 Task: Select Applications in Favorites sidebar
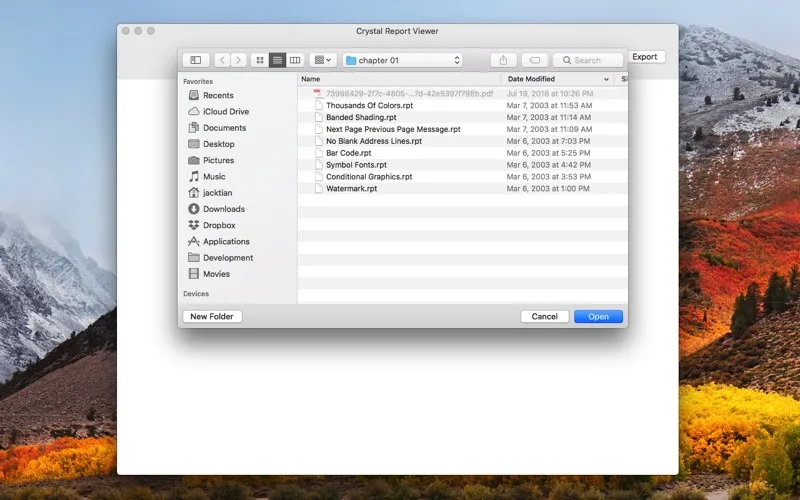coord(226,241)
